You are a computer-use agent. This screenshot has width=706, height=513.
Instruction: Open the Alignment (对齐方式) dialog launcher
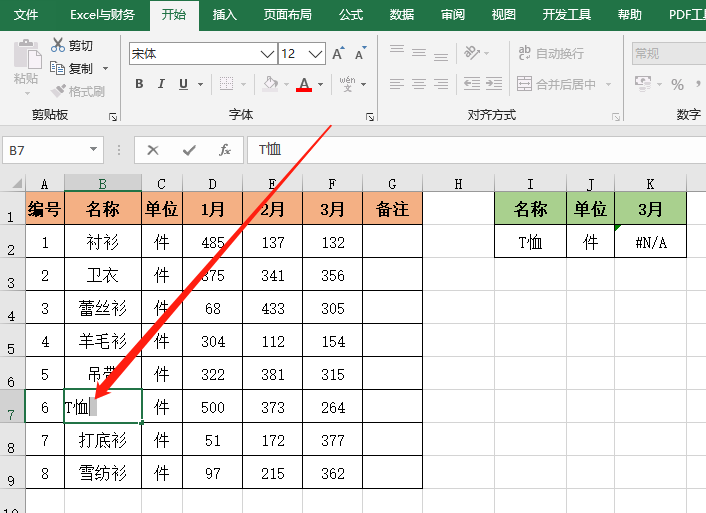[x=616, y=117]
